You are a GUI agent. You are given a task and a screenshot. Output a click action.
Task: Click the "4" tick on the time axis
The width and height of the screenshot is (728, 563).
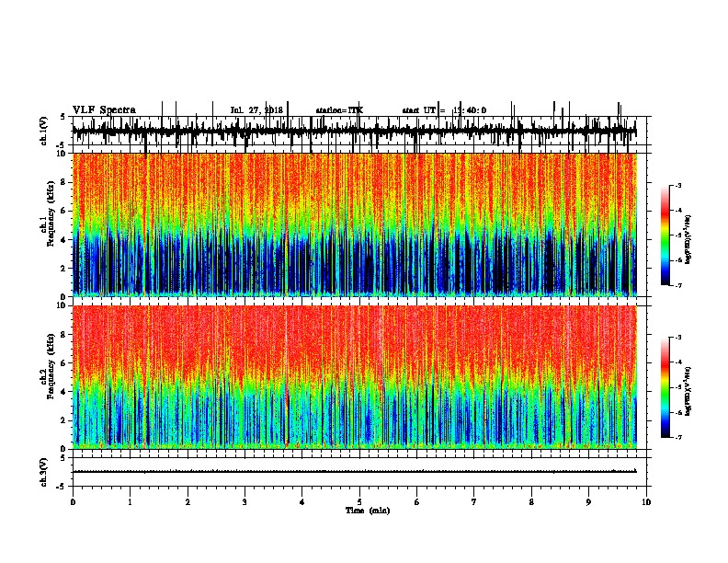(x=302, y=502)
